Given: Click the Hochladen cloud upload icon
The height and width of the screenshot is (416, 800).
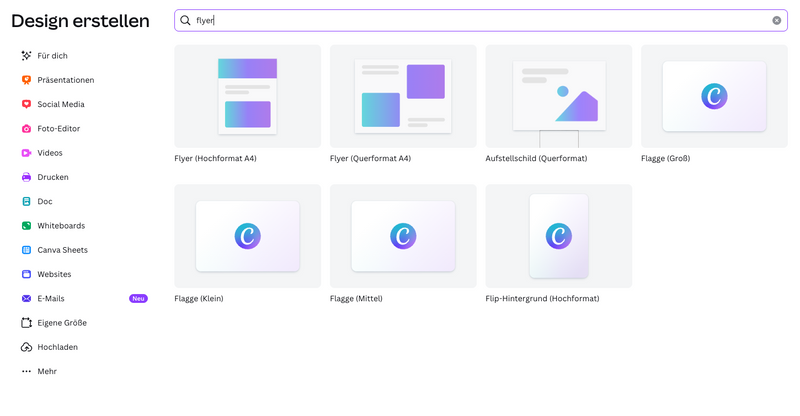Looking at the screenshot, I should click(x=26, y=347).
